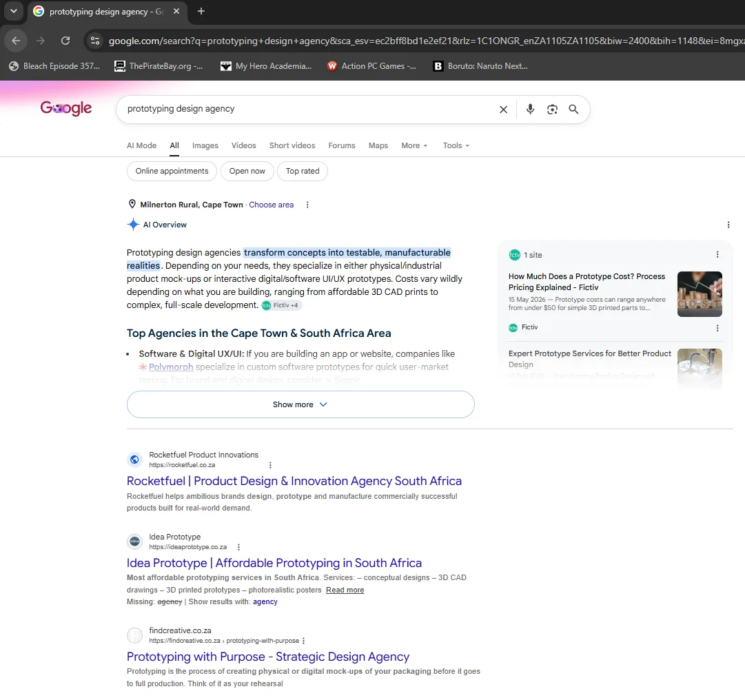Open Boruto: Naruto Next bookmark

pos(480,66)
